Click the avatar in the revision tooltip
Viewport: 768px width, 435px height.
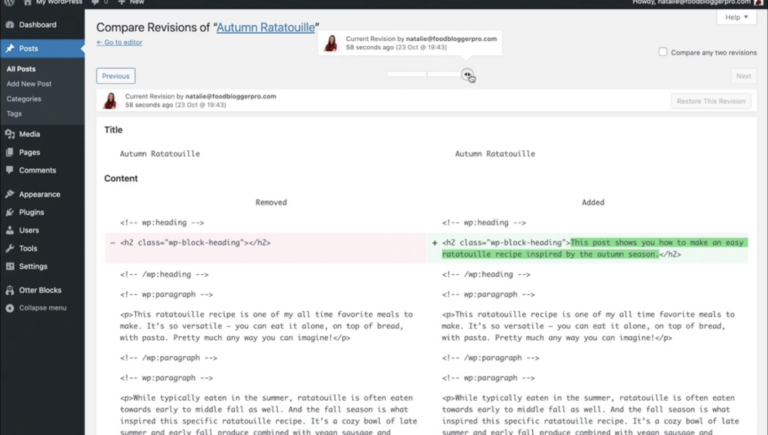(x=331, y=43)
